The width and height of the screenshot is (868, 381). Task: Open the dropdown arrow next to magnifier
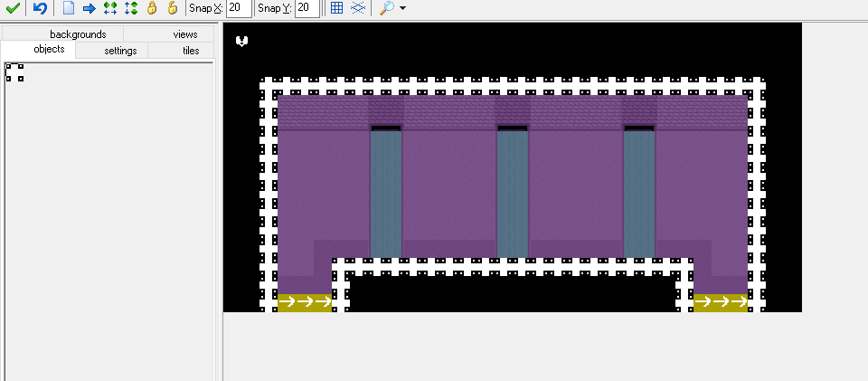point(402,8)
